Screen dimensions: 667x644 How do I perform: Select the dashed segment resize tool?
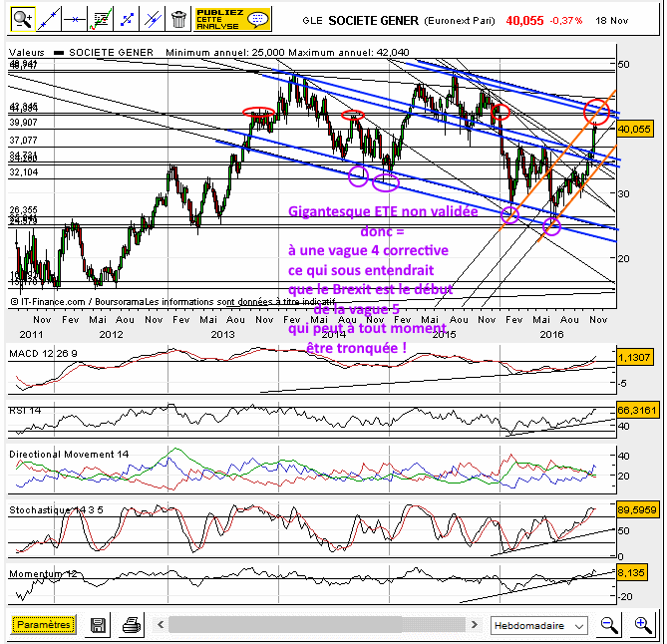(x=127, y=19)
